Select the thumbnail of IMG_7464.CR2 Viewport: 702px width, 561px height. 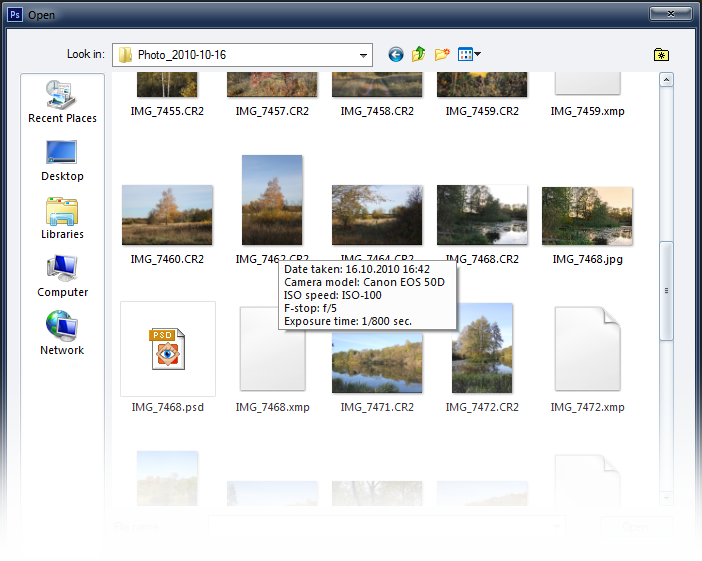(x=377, y=215)
